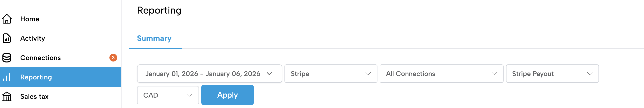Screen dimensions: 644x108
Task: Open the date range dropdown
Action: [x=209, y=74]
